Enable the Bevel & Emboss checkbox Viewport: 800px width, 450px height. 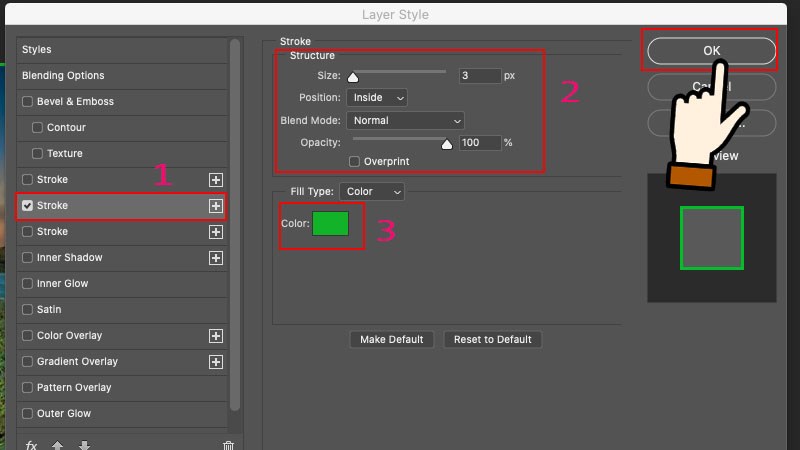coord(28,102)
